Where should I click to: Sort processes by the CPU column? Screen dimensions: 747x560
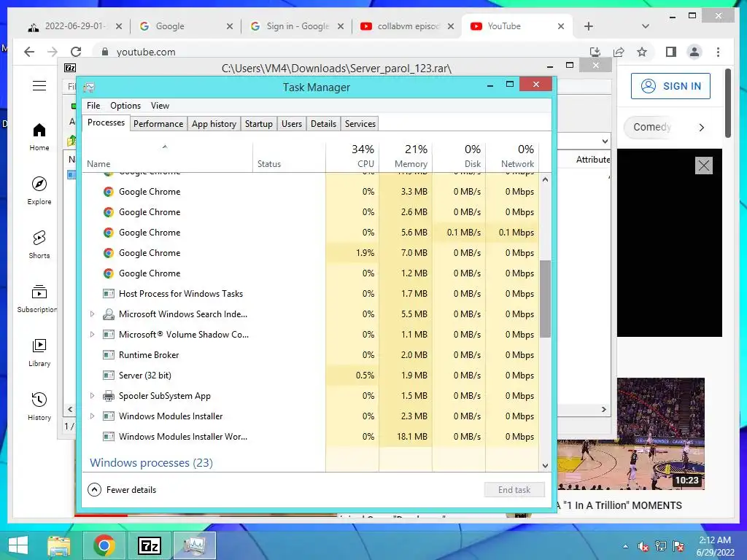pyautogui.click(x=352, y=156)
